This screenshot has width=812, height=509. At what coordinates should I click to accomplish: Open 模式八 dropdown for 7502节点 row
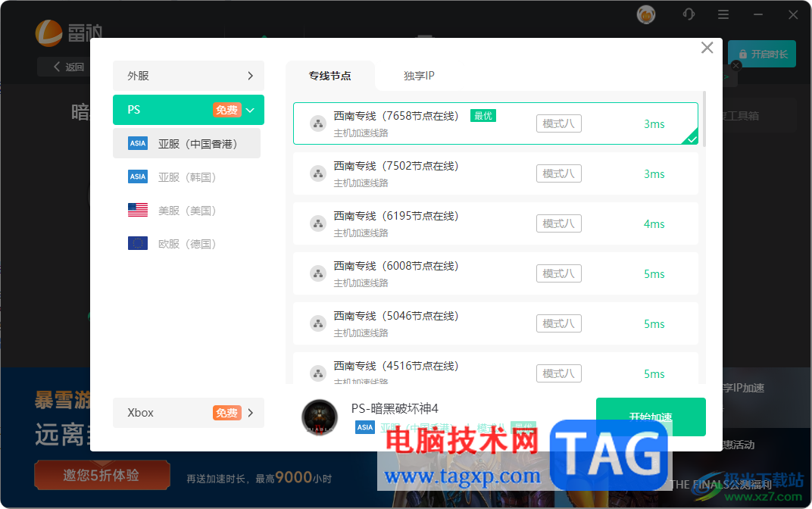click(559, 173)
